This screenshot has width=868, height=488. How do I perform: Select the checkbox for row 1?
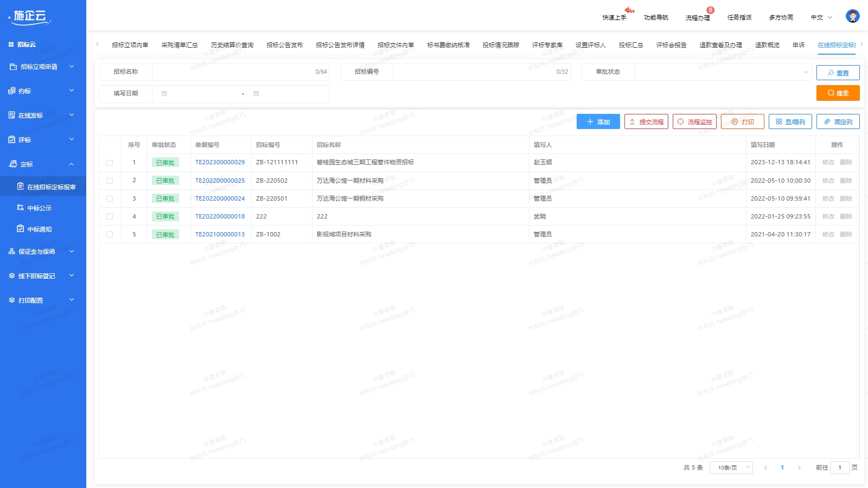(x=110, y=162)
